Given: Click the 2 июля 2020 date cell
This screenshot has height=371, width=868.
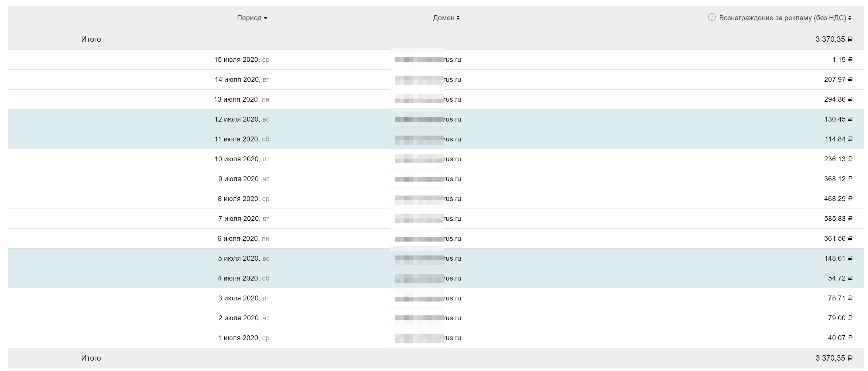Looking at the screenshot, I should pyautogui.click(x=243, y=318).
